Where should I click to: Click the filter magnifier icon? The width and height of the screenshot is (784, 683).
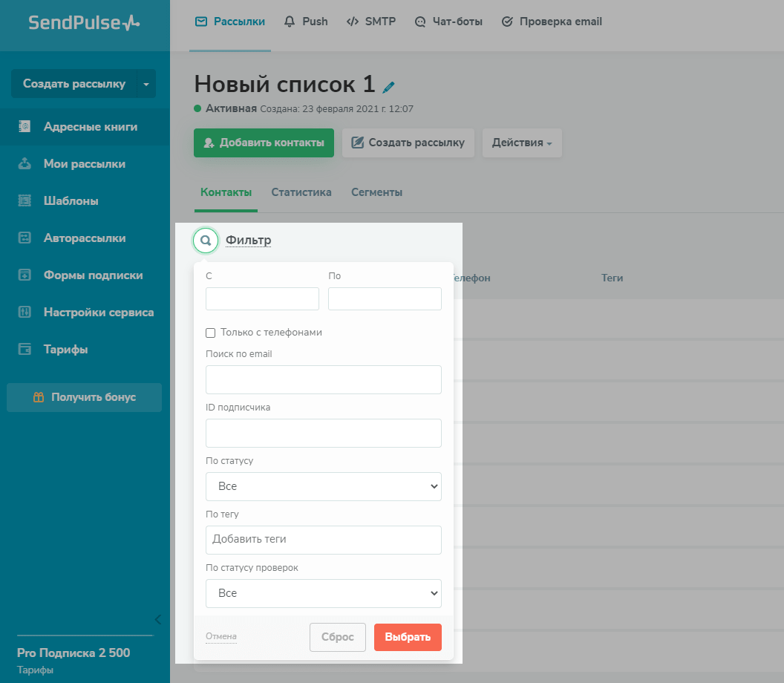pos(206,241)
